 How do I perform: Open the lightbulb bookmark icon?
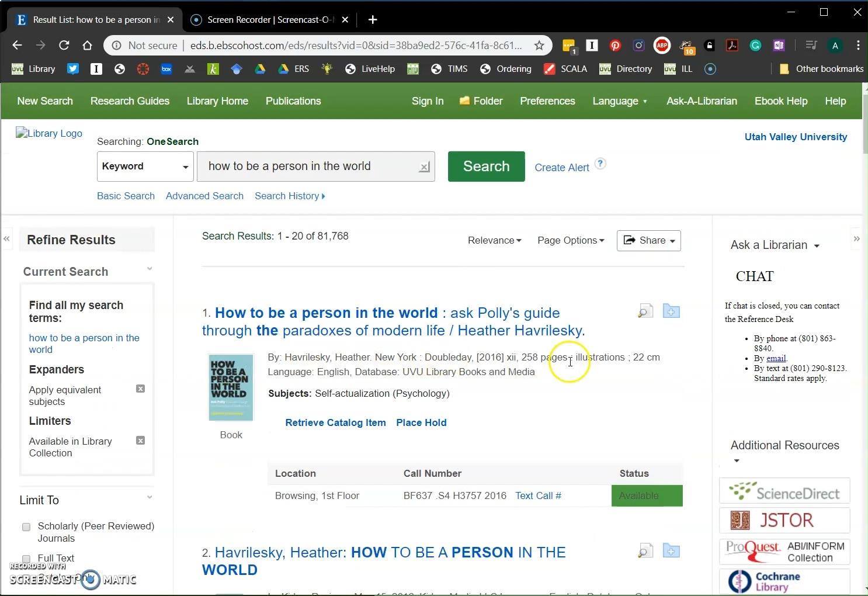point(327,68)
